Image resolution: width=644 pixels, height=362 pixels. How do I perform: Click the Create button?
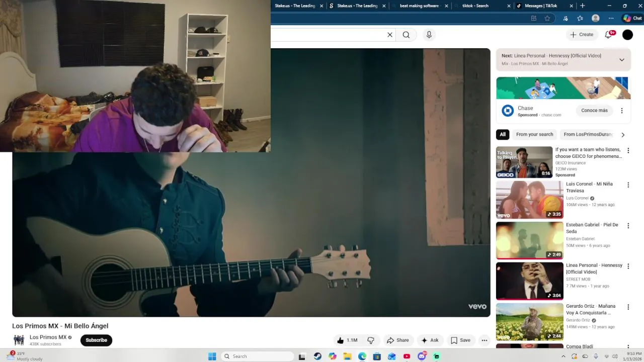point(582,35)
